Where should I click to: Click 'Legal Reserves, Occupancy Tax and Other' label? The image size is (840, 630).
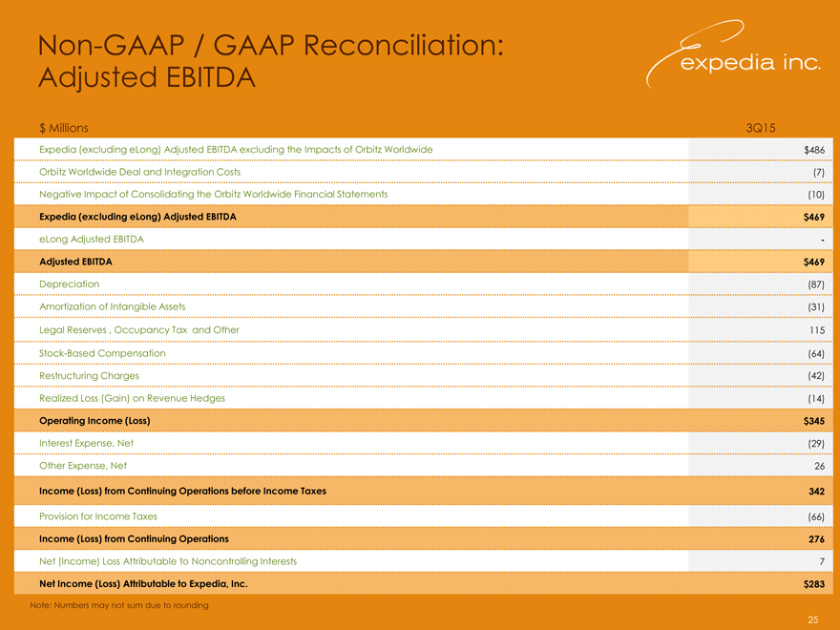click(139, 330)
